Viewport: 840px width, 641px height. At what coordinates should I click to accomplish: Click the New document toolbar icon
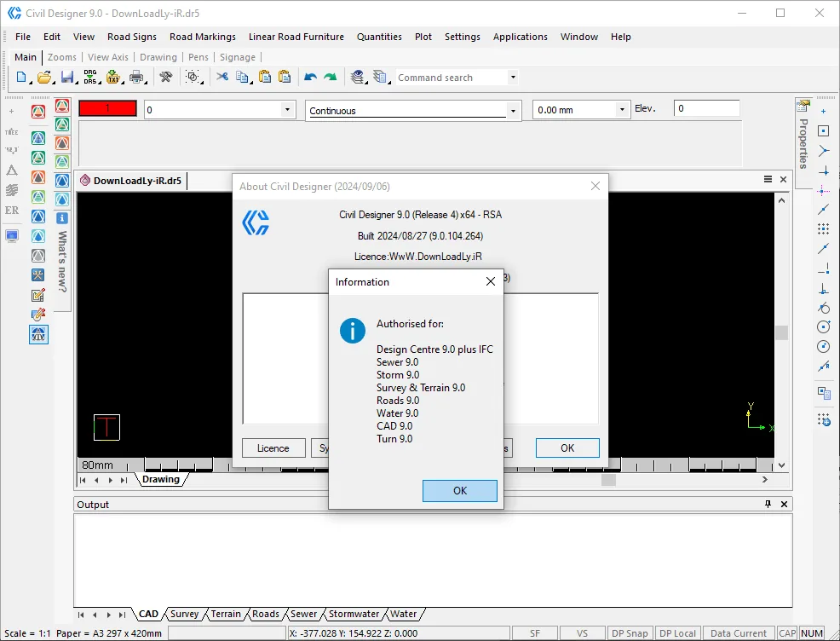tap(21, 78)
